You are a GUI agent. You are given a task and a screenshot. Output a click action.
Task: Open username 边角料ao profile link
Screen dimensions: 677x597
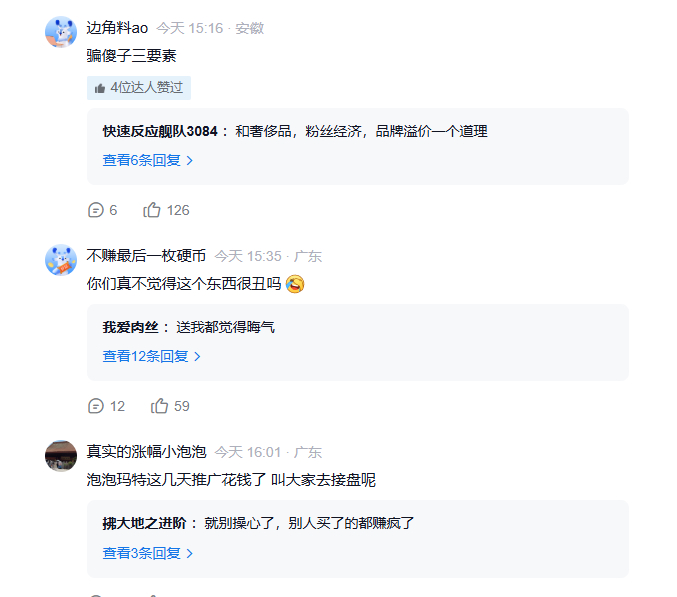pyautogui.click(x=117, y=28)
